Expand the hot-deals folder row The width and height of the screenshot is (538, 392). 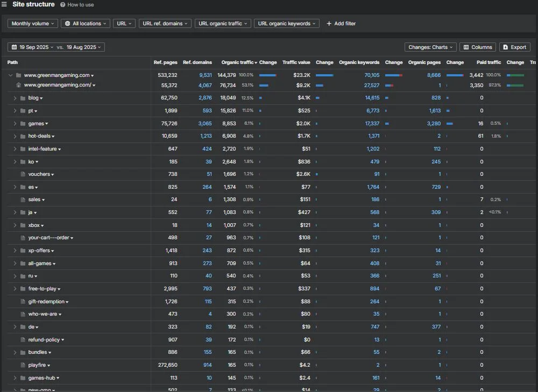click(15, 136)
